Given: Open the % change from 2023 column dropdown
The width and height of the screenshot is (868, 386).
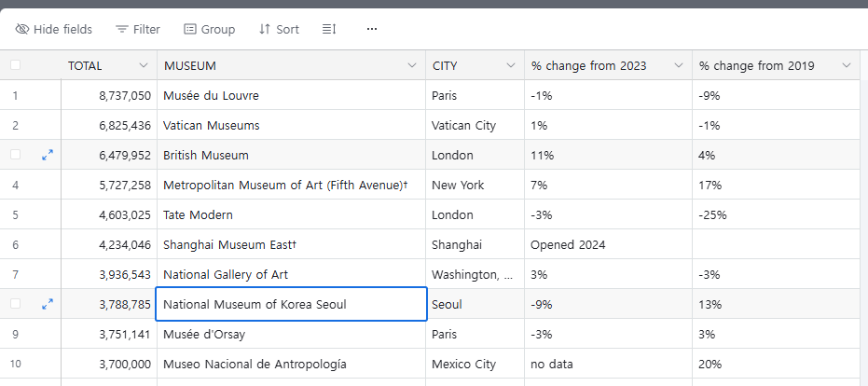Looking at the screenshot, I should 678,65.
